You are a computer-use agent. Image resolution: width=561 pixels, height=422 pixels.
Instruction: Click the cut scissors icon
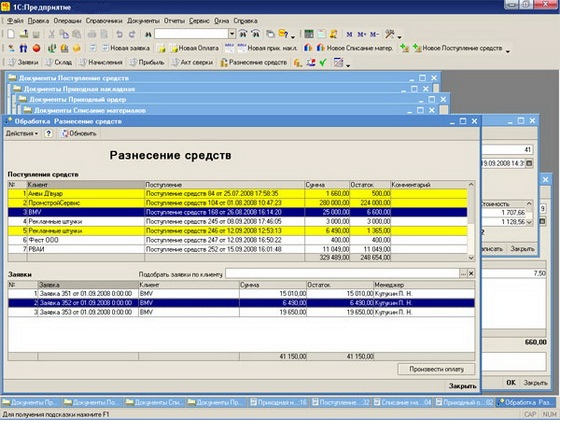pyautogui.click(x=52, y=34)
